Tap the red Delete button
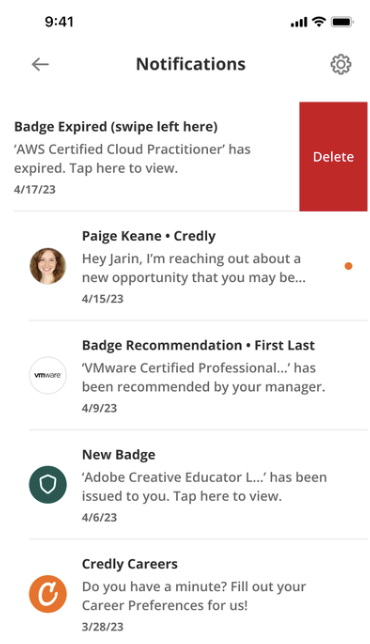The image size is (370, 644). click(x=333, y=156)
